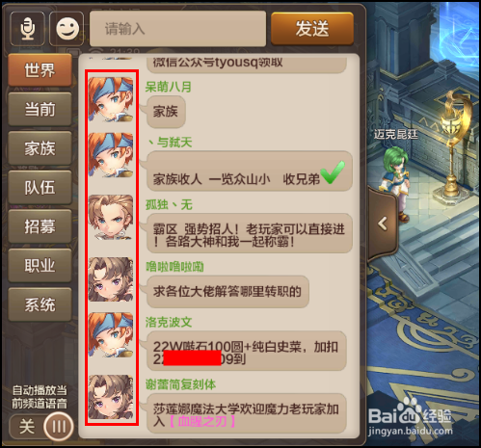Select 洛克波文's avatar portrait
This screenshot has width=481, height=448.
click(111, 335)
